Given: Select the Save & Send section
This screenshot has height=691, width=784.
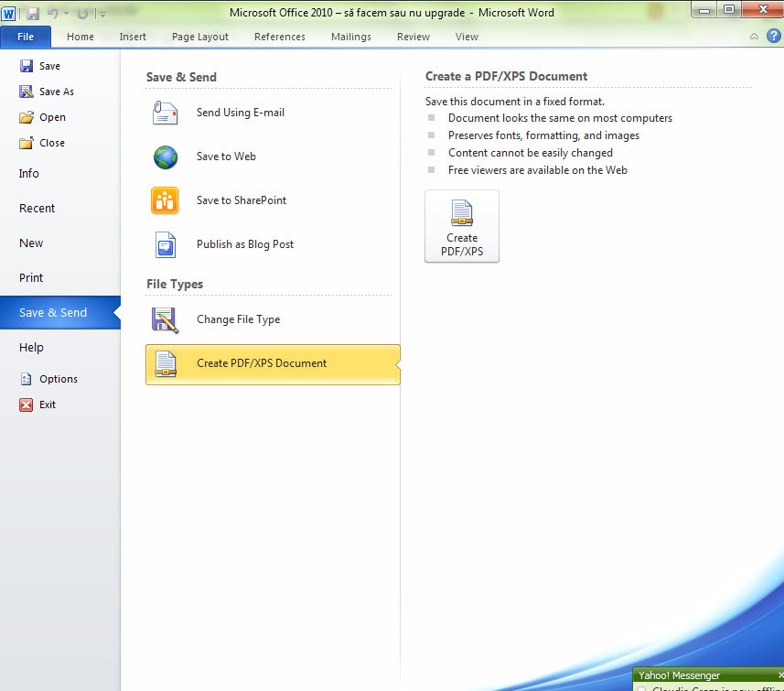Looking at the screenshot, I should 60,313.
